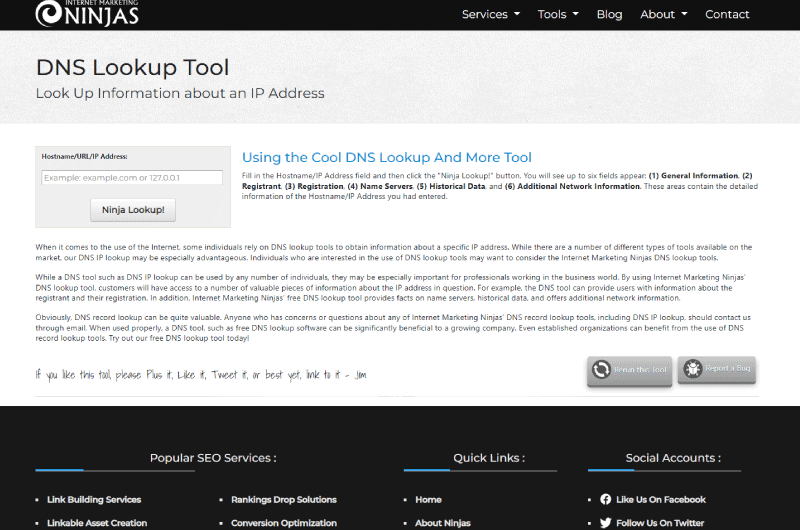Screen dimensions: 800x530
Task: Click the heading Using the Cool DNS Lookup And More Tool
Action: 387,157
